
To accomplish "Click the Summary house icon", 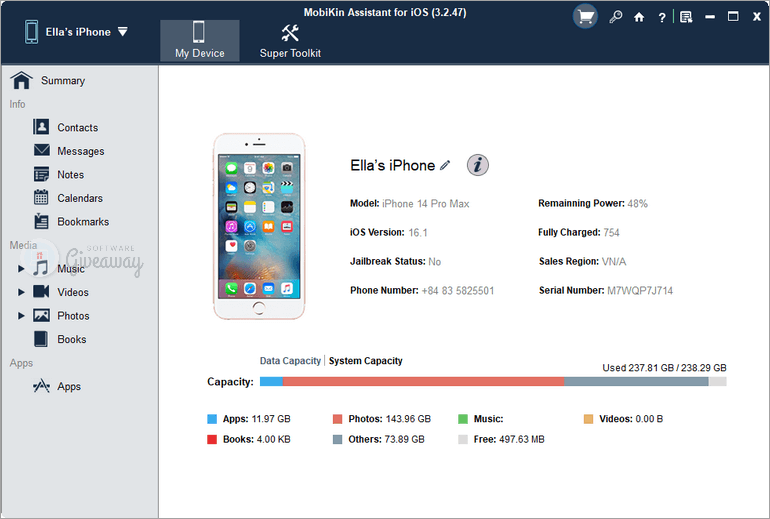I will click(x=21, y=80).
